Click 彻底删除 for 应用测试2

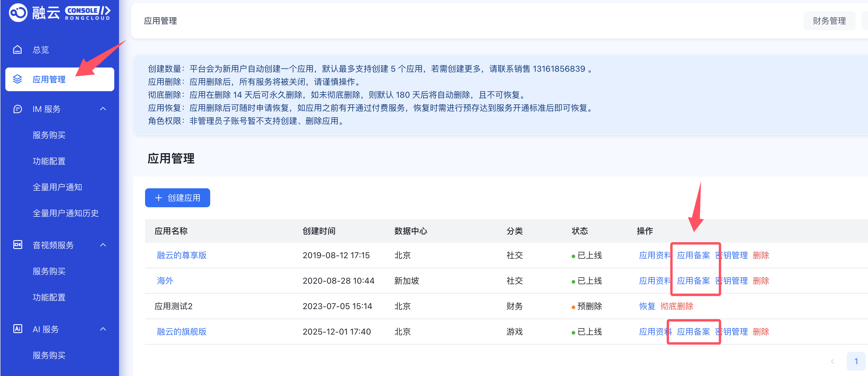pos(677,306)
